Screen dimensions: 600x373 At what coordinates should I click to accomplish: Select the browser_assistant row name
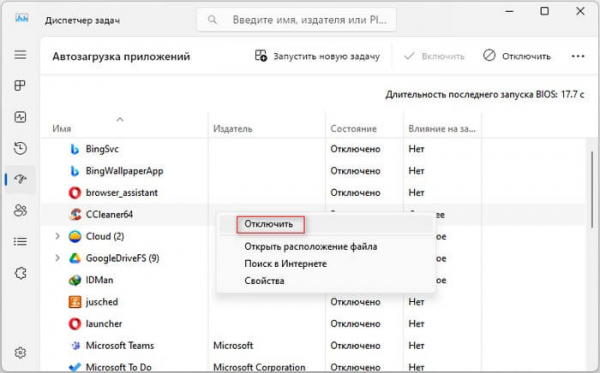(x=122, y=193)
